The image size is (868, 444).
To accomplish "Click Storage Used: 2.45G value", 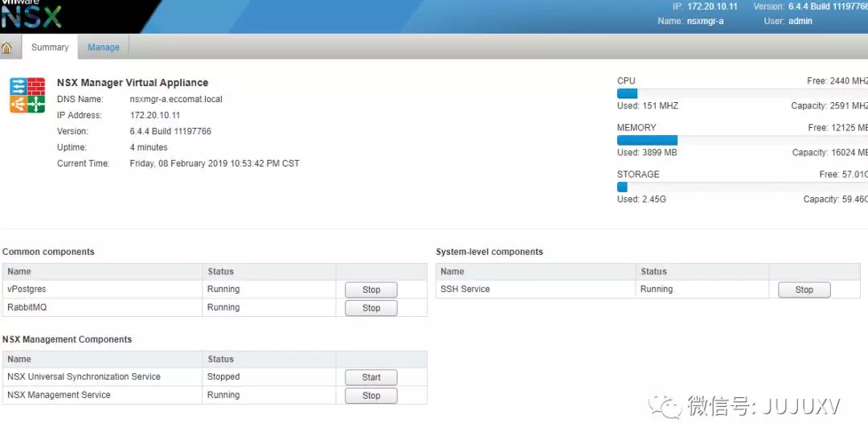I will (641, 199).
